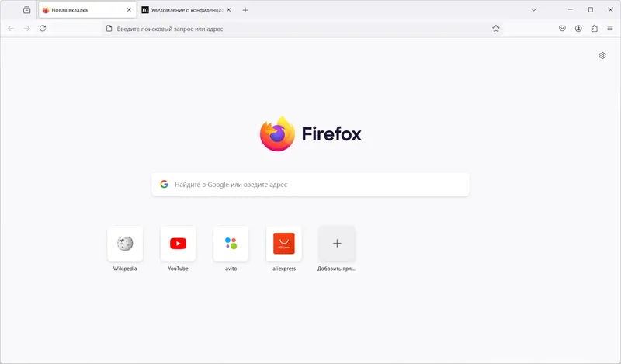Close the Новая вкладка tab

(129, 10)
